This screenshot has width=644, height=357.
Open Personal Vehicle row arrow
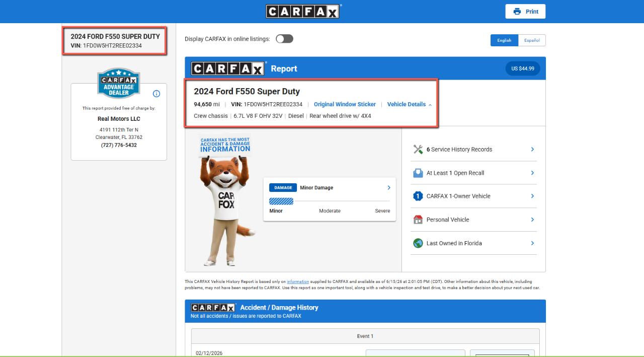pos(532,220)
